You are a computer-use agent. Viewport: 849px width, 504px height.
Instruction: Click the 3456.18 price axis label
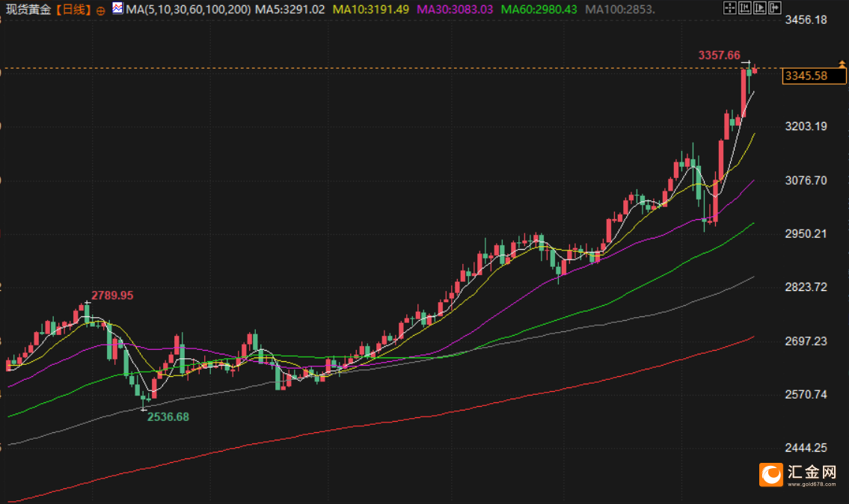pyautogui.click(x=806, y=20)
